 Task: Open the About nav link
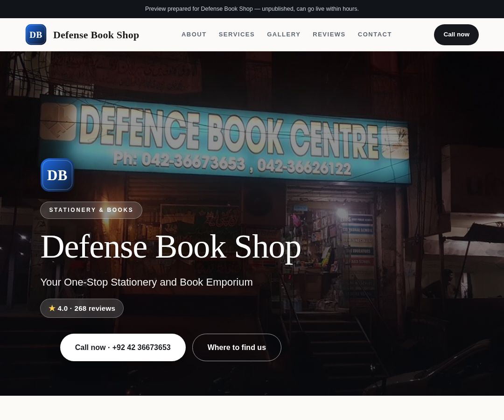[x=194, y=35]
